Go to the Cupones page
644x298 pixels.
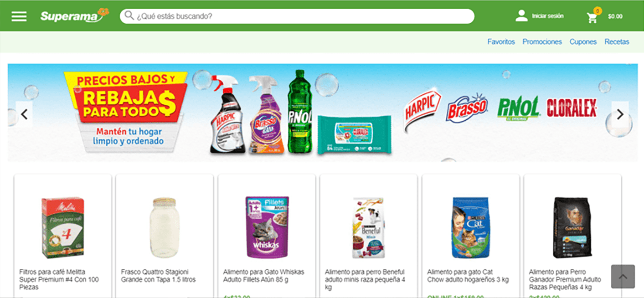click(583, 41)
